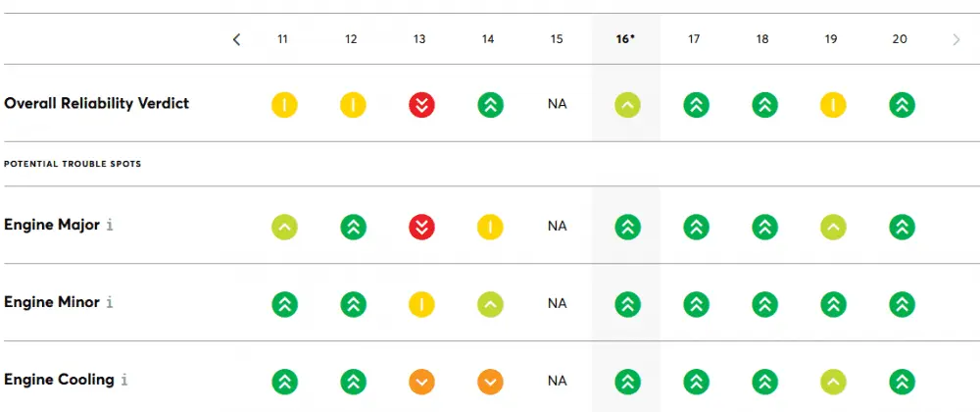Click red 2013 Engine Major rating icon
Image resolution: width=980 pixels, height=412 pixels.
pos(421,227)
